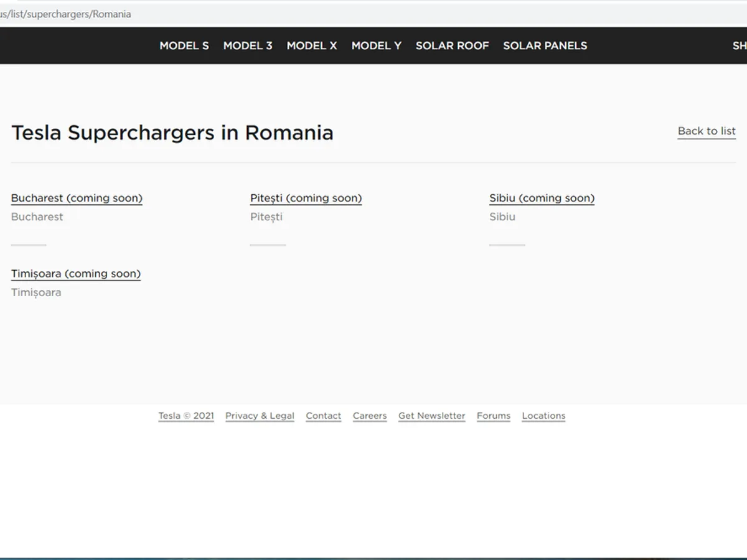Open the Locations footer link
Screen dimensions: 747x560
pos(543,416)
